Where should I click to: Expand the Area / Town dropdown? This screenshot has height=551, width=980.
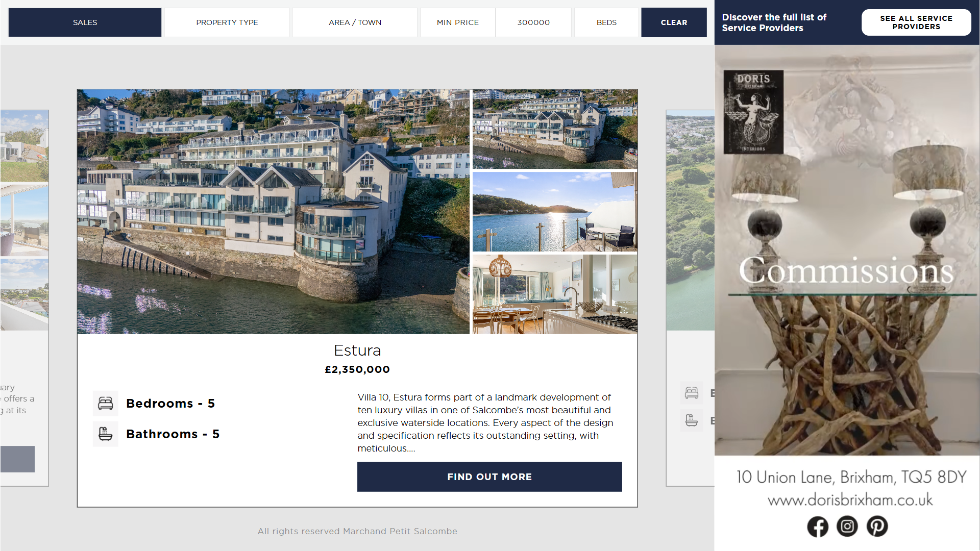355,22
